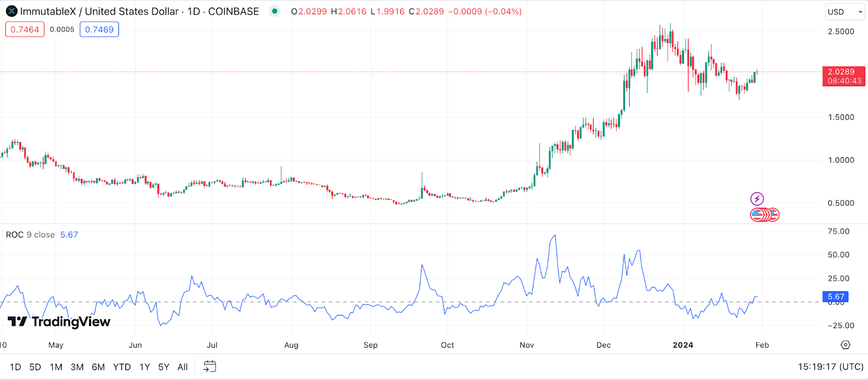The image size is (868, 380).
Task: Select the 5Y time range
Action: (x=164, y=367)
